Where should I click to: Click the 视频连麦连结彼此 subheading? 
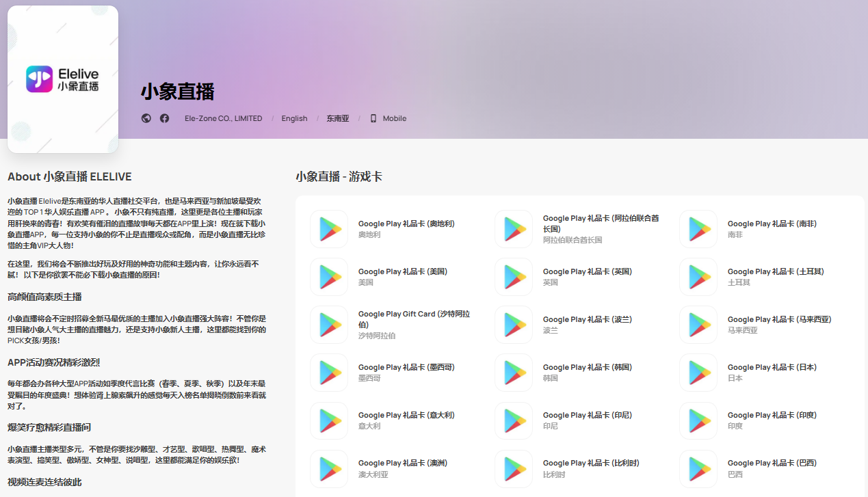pyautogui.click(x=44, y=482)
